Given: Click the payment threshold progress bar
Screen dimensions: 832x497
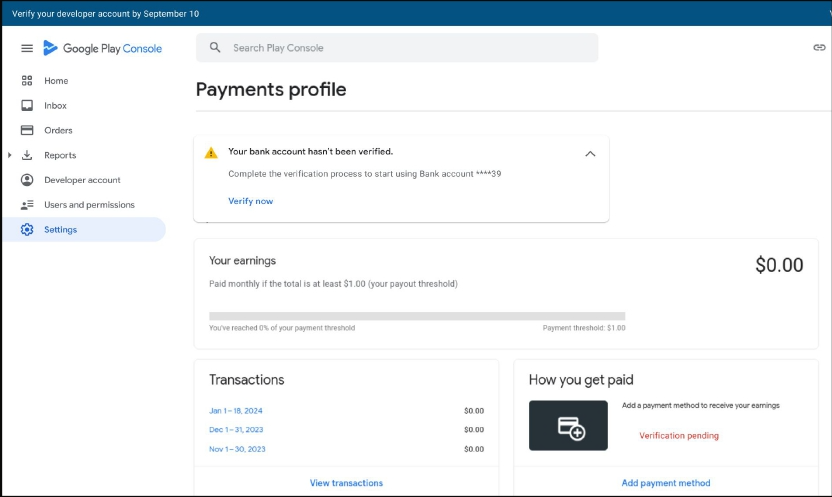Looking at the screenshot, I should 417,316.
